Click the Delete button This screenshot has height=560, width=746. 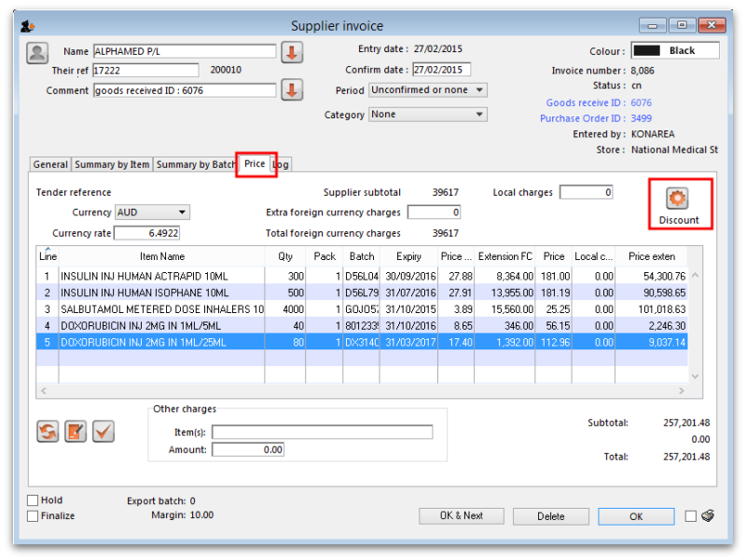tap(550, 516)
